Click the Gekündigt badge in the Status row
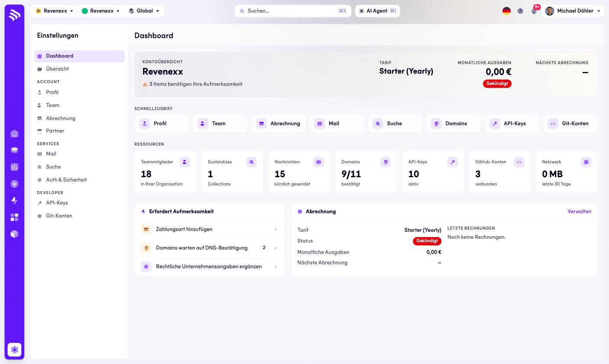609x364 pixels. coord(427,241)
